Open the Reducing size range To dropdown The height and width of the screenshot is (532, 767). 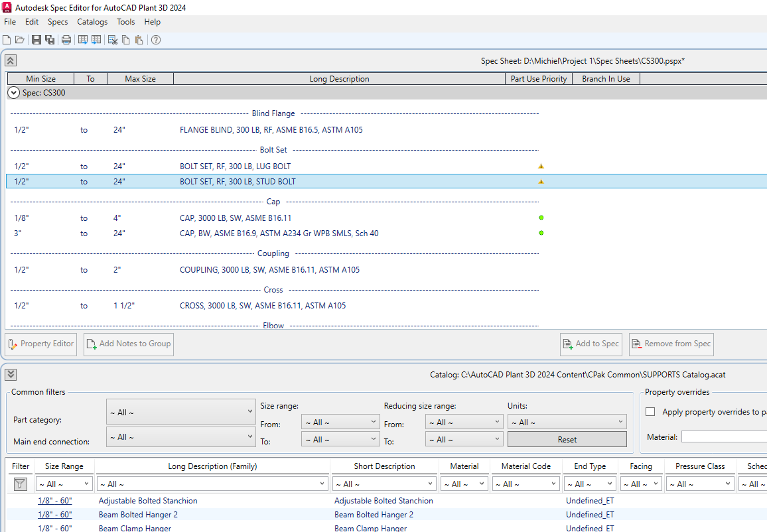point(464,440)
